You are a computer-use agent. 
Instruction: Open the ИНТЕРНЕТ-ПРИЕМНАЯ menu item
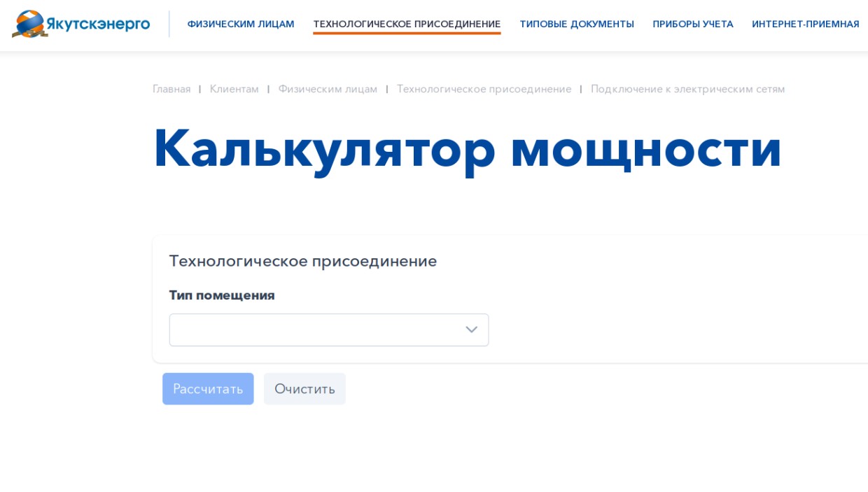[805, 24]
